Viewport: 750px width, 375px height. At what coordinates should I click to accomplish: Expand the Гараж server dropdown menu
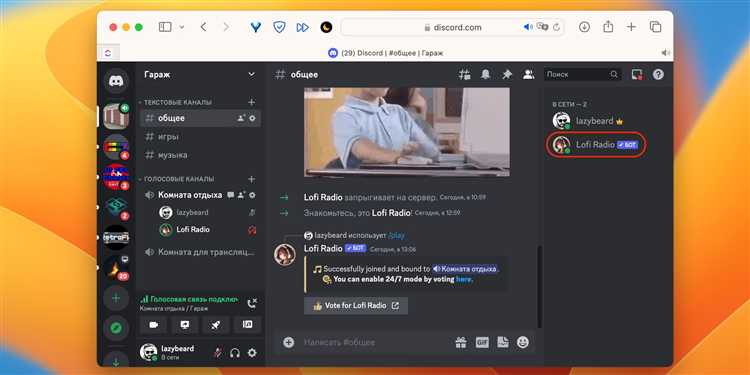251,75
